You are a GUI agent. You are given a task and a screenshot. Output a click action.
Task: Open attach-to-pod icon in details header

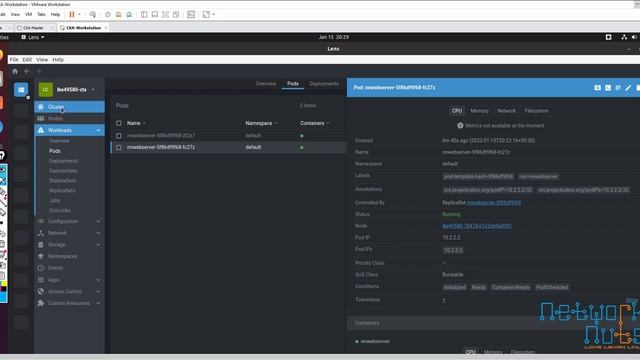pyautogui.click(x=598, y=88)
